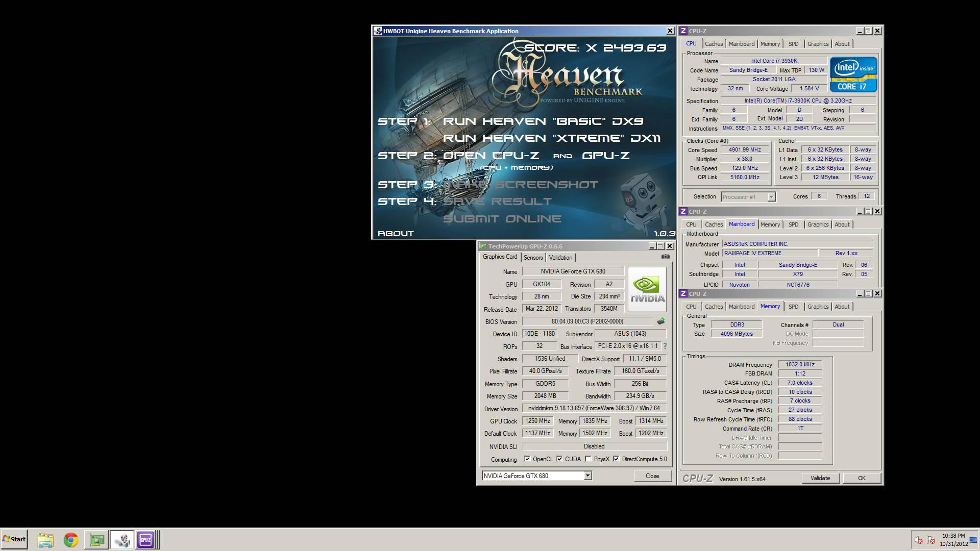
Task: Click the Driver Version field
Action: [594, 408]
